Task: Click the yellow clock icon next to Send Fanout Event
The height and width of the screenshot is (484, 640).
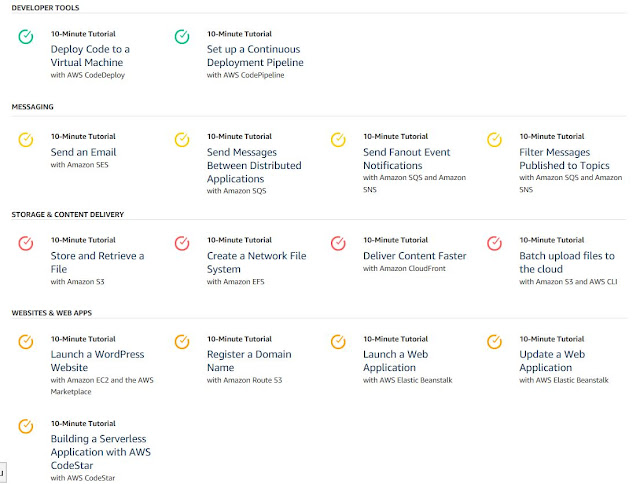Action: tap(338, 140)
